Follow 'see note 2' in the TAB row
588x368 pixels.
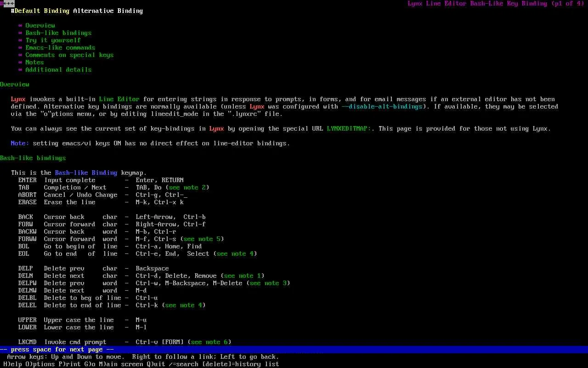click(x=187, y=188)
